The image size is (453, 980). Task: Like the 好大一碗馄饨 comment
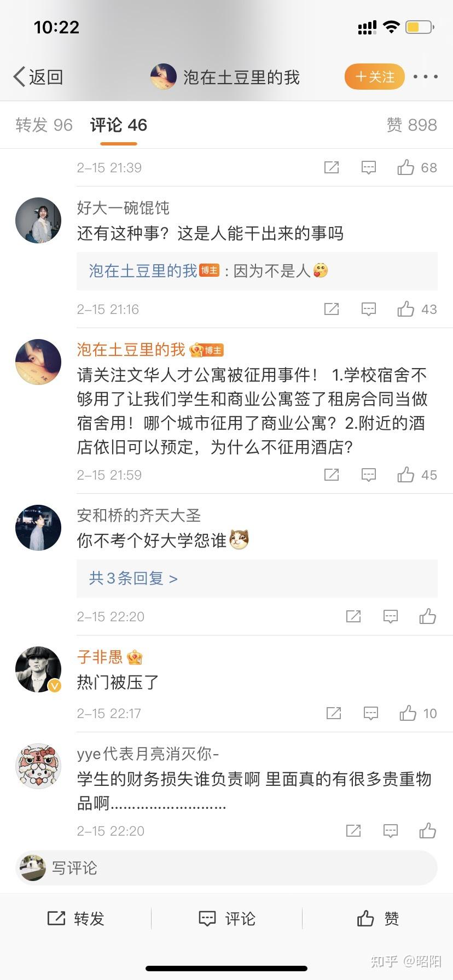point(406,309)
